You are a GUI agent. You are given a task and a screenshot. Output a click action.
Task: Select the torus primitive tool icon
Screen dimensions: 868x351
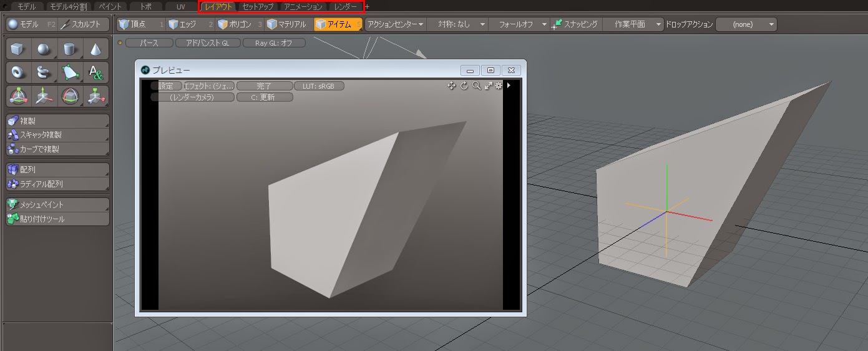(18, 72)
